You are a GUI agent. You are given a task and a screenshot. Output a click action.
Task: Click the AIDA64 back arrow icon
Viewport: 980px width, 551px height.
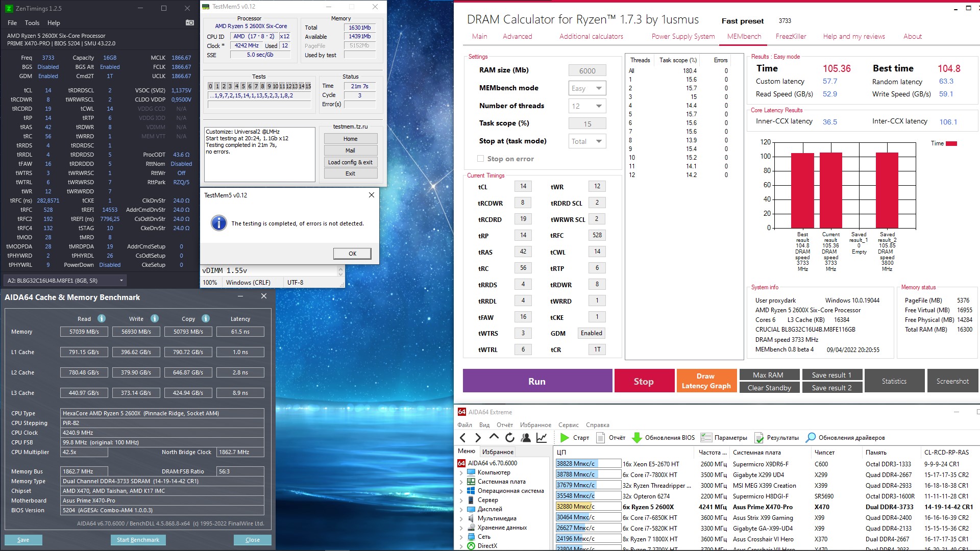tap(463, 438)
